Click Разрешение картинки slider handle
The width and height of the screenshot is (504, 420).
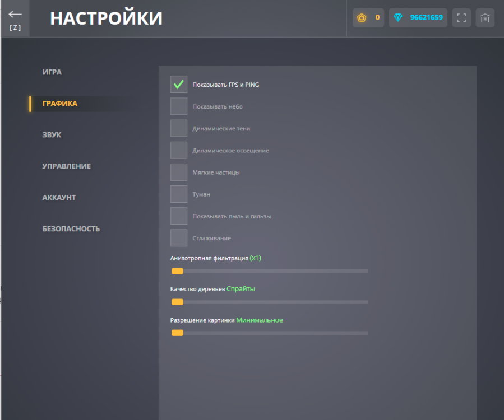point(177,333)
